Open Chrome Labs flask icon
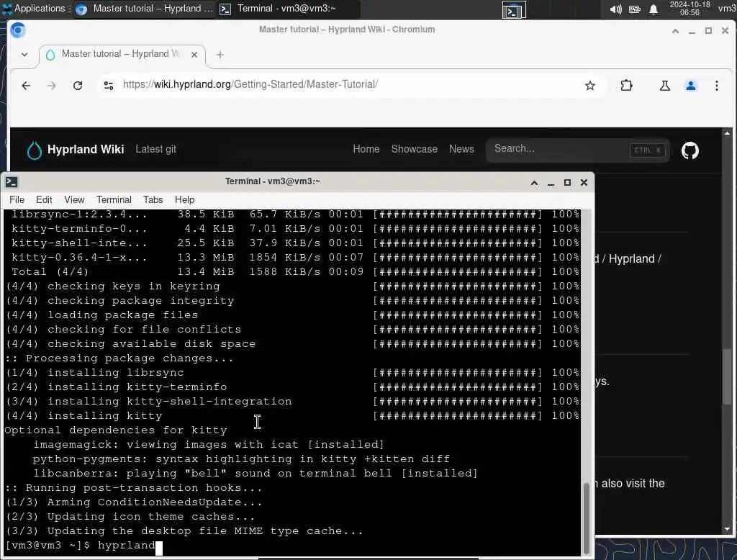 pyautogui.click(x=664, y=85)
